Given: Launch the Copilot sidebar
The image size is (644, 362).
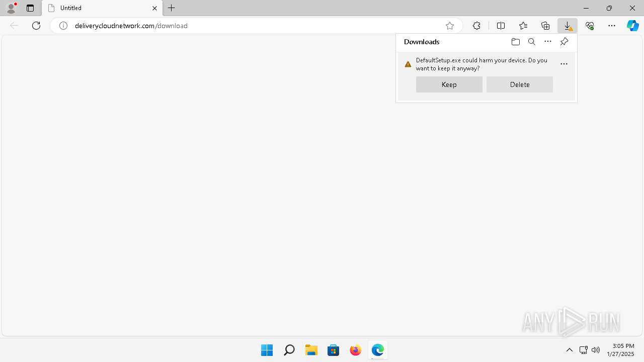Looking at the screenshot, I should 632,26.
